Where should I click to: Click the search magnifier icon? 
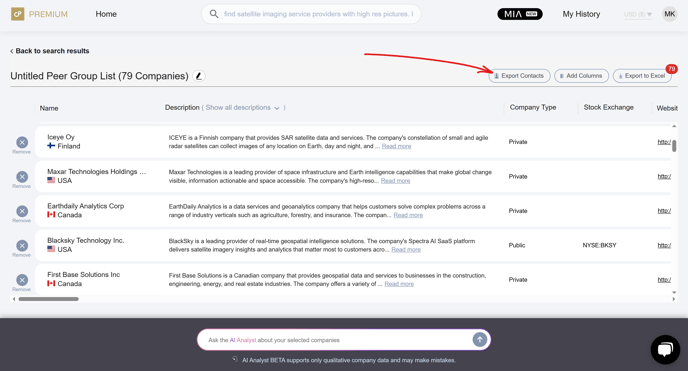[214, 14]
